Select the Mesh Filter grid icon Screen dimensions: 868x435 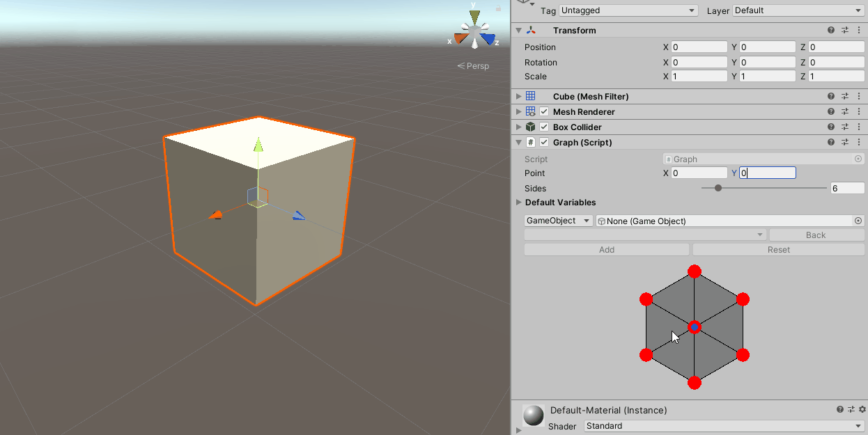click(x=531, y=96)
